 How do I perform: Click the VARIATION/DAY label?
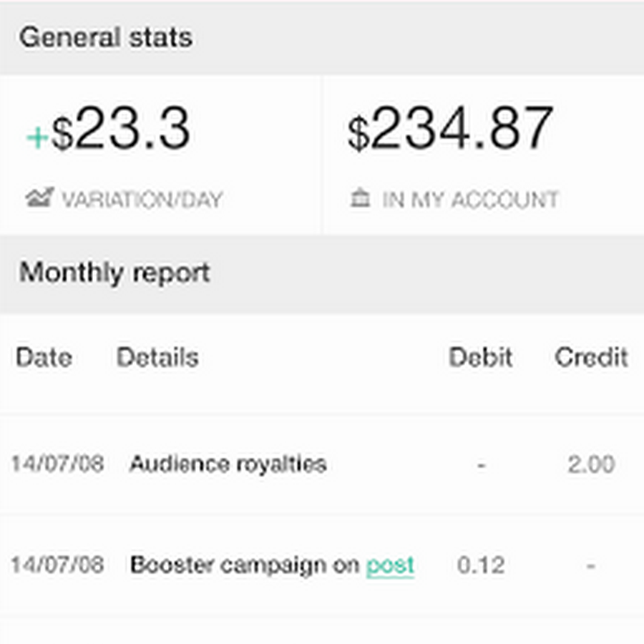tap(142, 199)
